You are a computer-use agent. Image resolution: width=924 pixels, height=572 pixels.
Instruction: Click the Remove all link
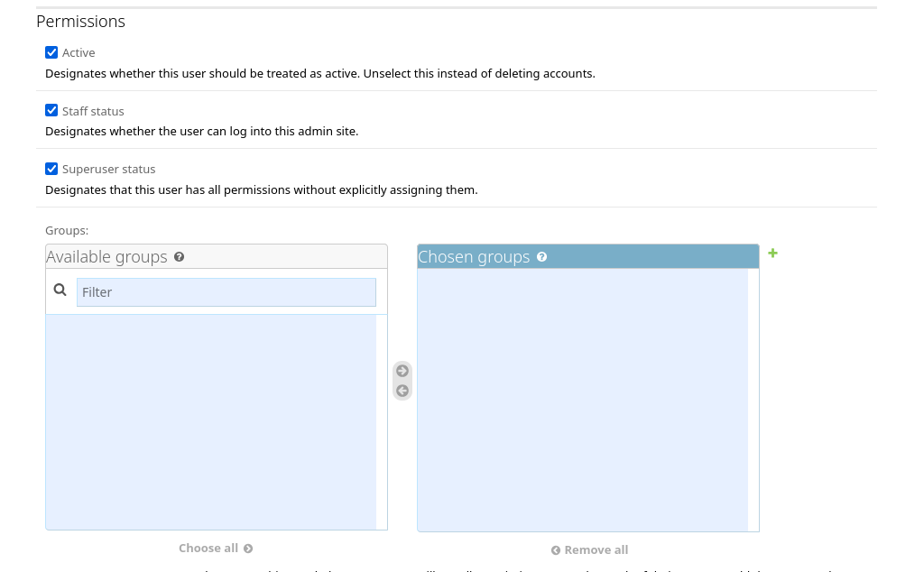click(590, 549)
